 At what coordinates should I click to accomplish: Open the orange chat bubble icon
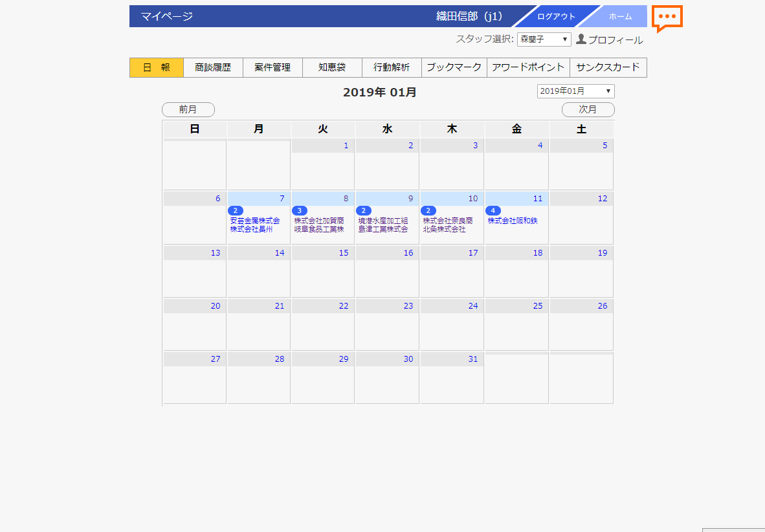point(667,17)
